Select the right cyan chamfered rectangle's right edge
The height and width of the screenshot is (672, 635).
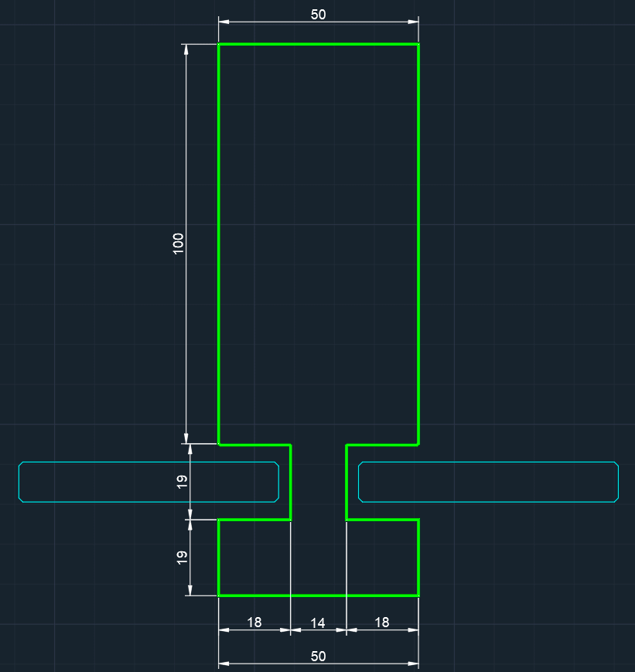coord(618,482)
